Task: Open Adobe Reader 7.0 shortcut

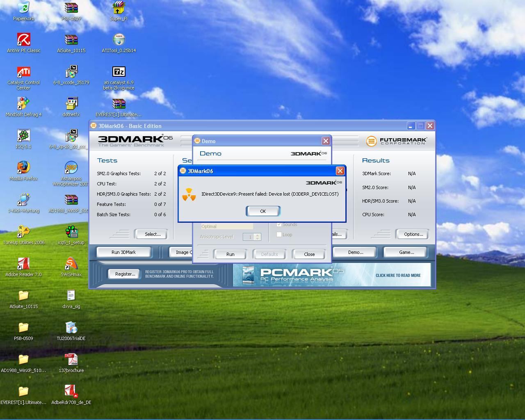Action: pyautogui.click(x=24, y=264)
